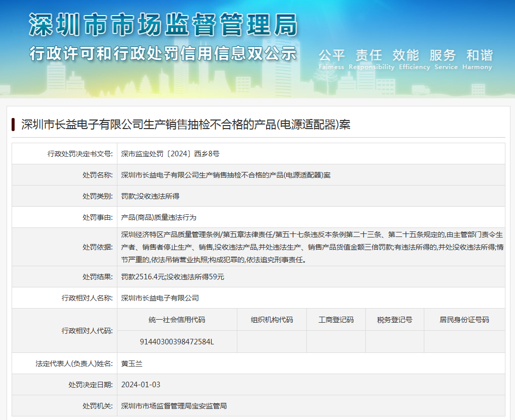Click the label 处罚类别

pyautogui.click(x=98, y=196)
